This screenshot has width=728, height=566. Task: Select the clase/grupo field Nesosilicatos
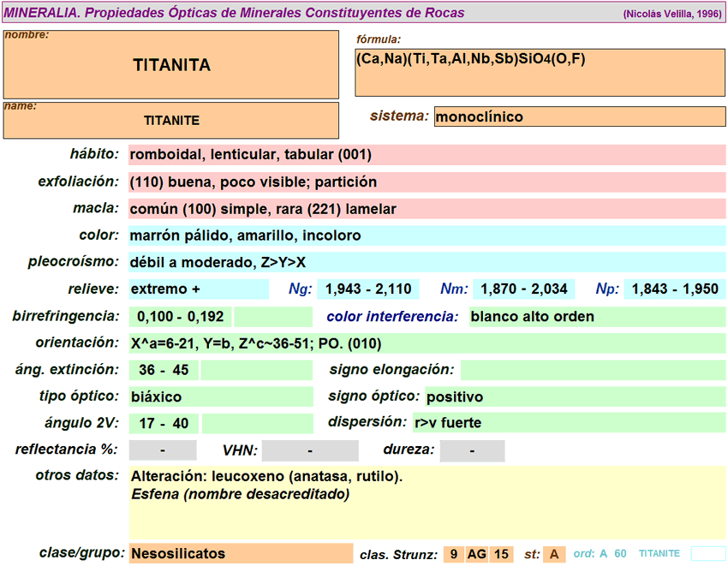coord(240,553)
